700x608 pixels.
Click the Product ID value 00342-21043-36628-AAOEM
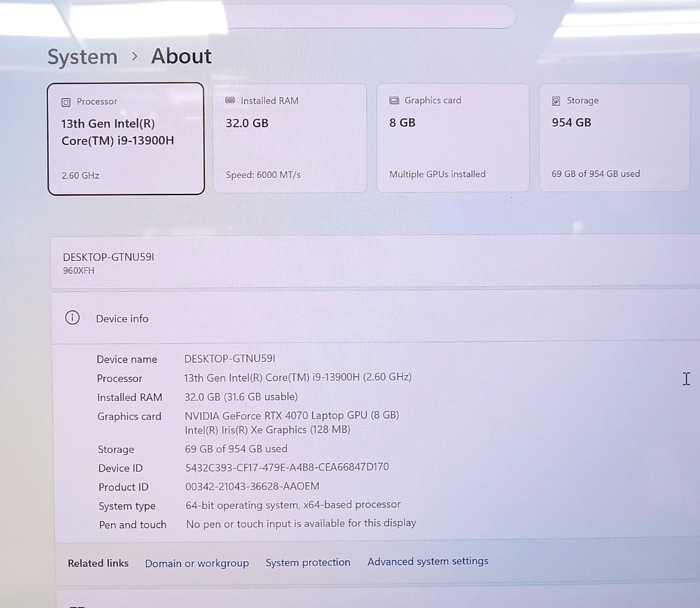[252, 486]
